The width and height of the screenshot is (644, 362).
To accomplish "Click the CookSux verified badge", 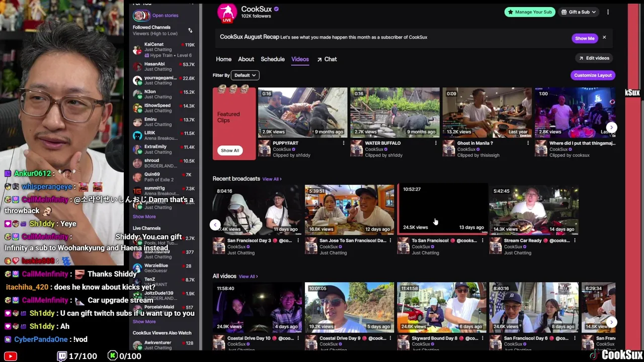I will (x=276, y=9).
